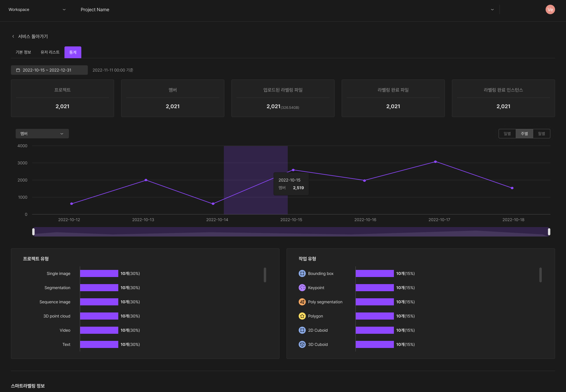Image resolution: width=566 pixels, height=392 pixels.
Task: Click the chart range slider track
Action: [x=291, y=232]
